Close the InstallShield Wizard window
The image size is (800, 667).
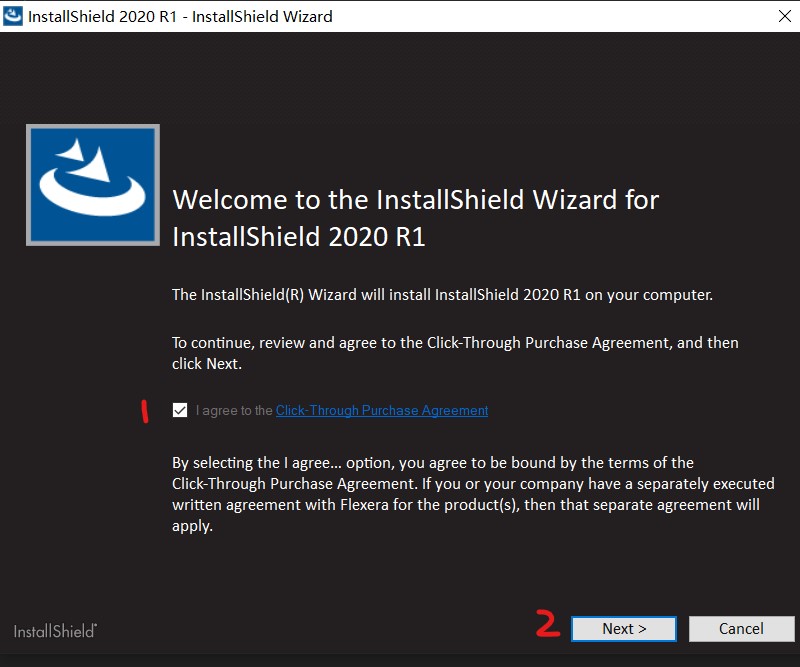(785, 16)
